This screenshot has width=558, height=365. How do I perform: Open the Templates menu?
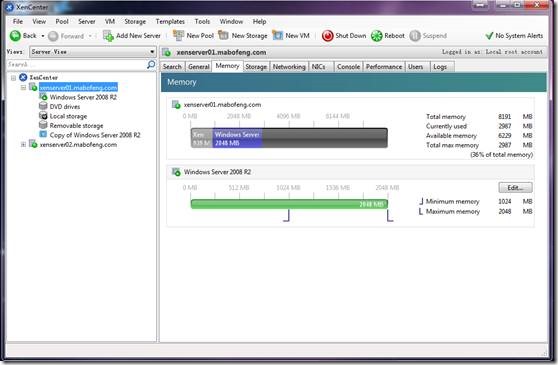(x=170, y=21)
